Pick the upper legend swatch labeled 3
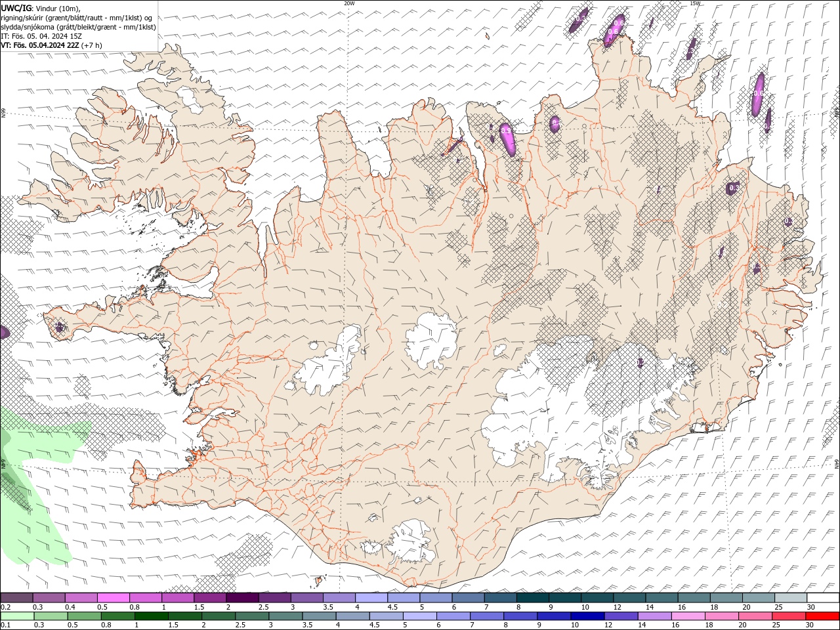The width and height of the screenshot is (840, 630). click(306, 598)
